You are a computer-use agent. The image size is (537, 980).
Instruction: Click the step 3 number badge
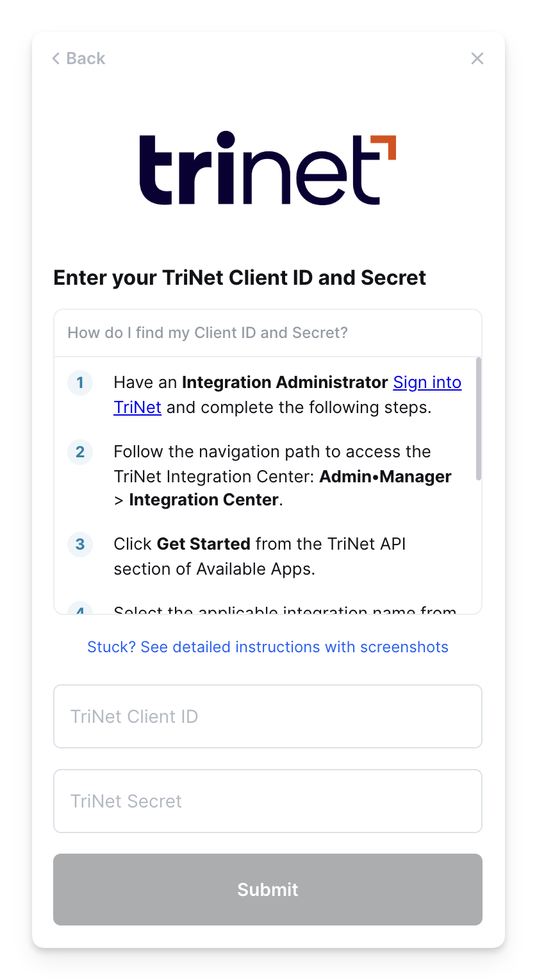[80, 545]
